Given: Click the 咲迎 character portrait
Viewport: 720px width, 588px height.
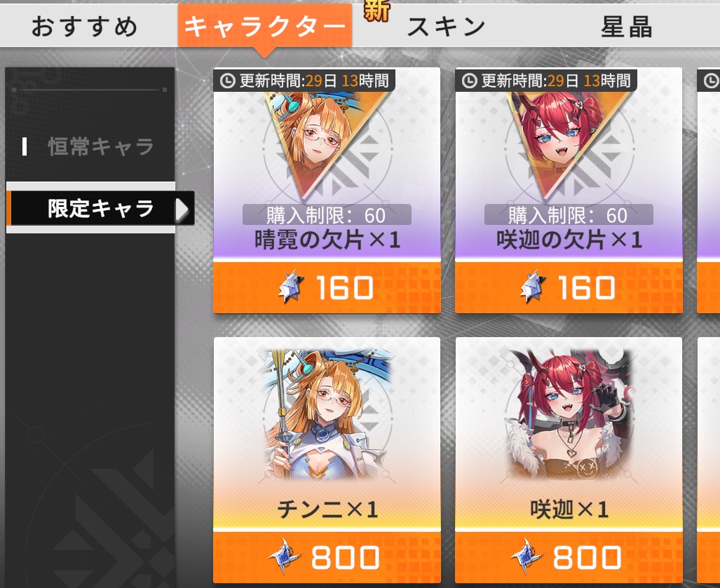Looking at the screenshot, I should [x=569, y=416].
